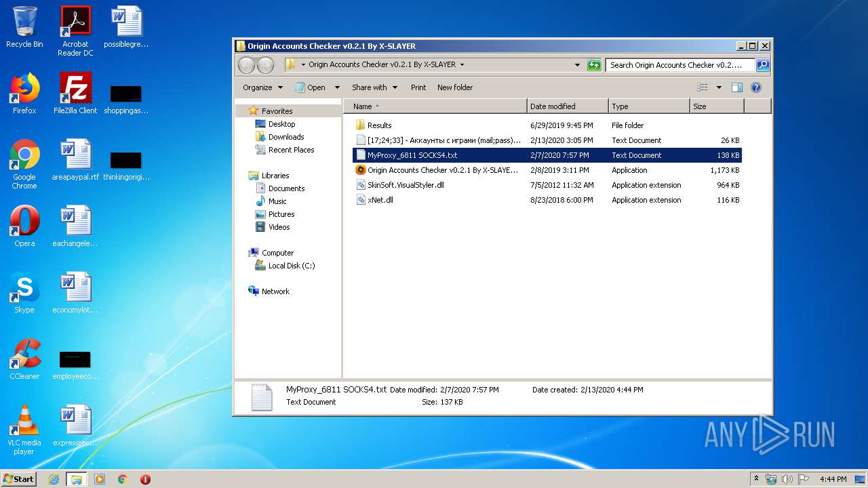Click the taskbar clock showing 4:44 PM
The height and width of the screenshot is (488, 868).
point(833,479)
